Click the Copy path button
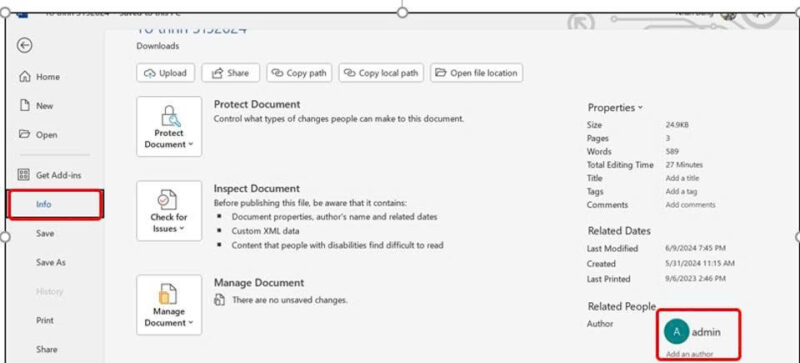 click(299, 73)
